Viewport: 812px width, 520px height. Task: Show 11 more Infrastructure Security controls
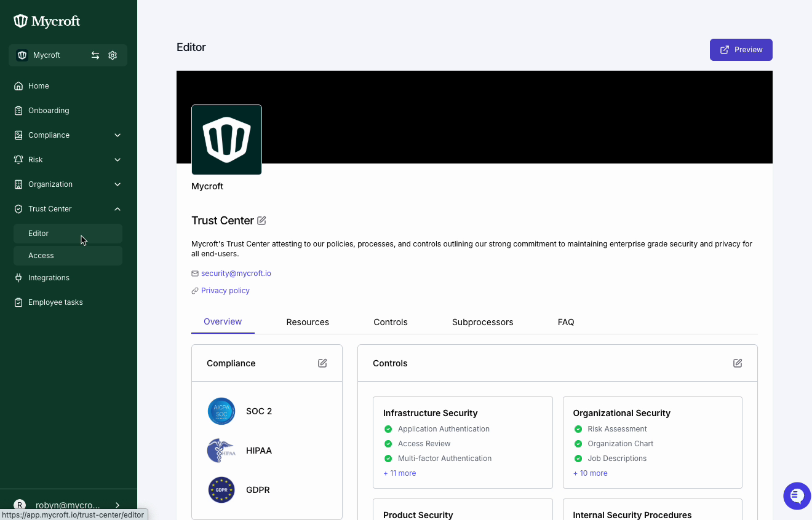(x=400, y=473)
